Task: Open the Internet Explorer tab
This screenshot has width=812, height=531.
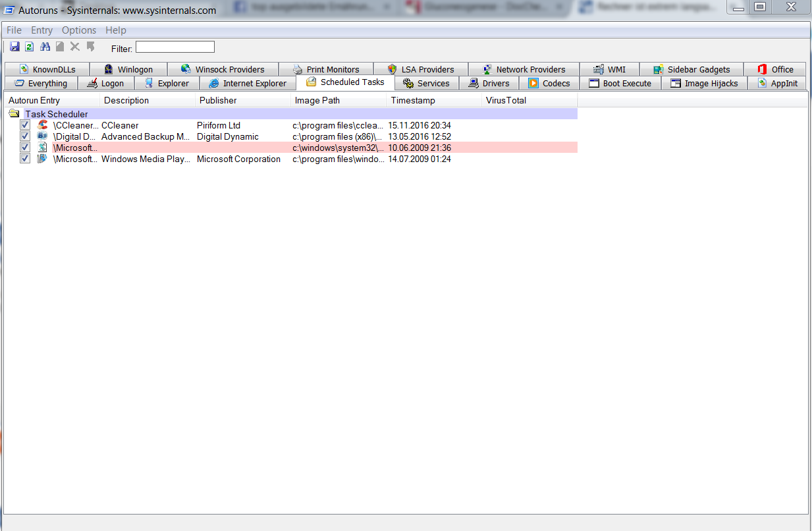Action: tap(247, 83)
